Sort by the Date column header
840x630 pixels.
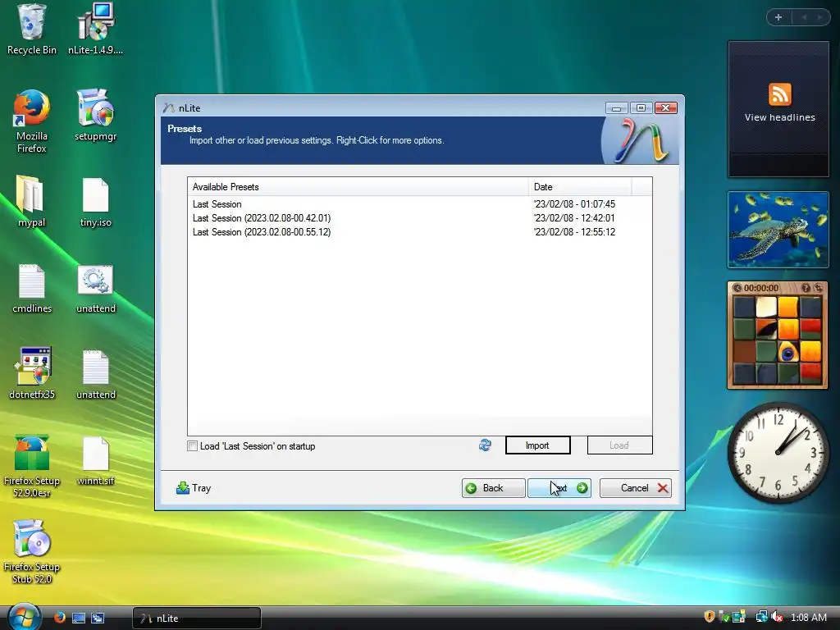(580, 186)
